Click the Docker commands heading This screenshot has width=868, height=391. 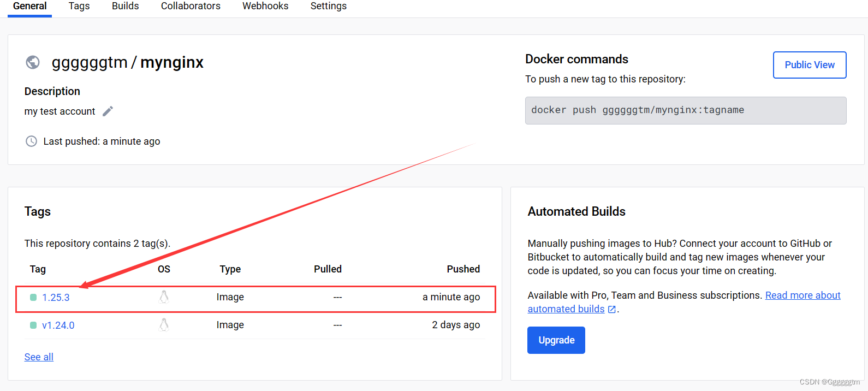576,59
